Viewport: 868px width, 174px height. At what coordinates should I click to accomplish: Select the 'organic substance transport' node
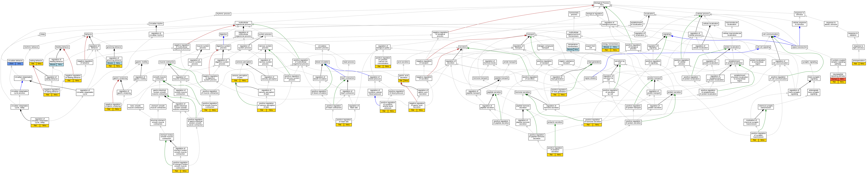[566, 62]
